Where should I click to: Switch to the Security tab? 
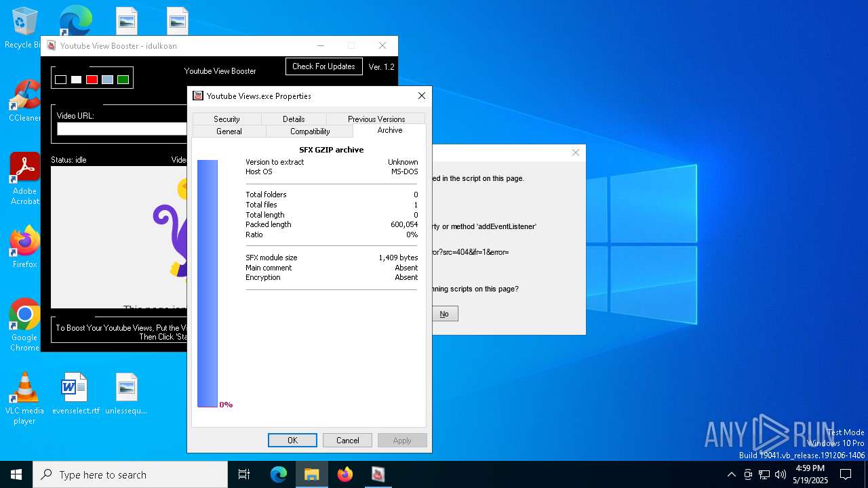(226, 119)
